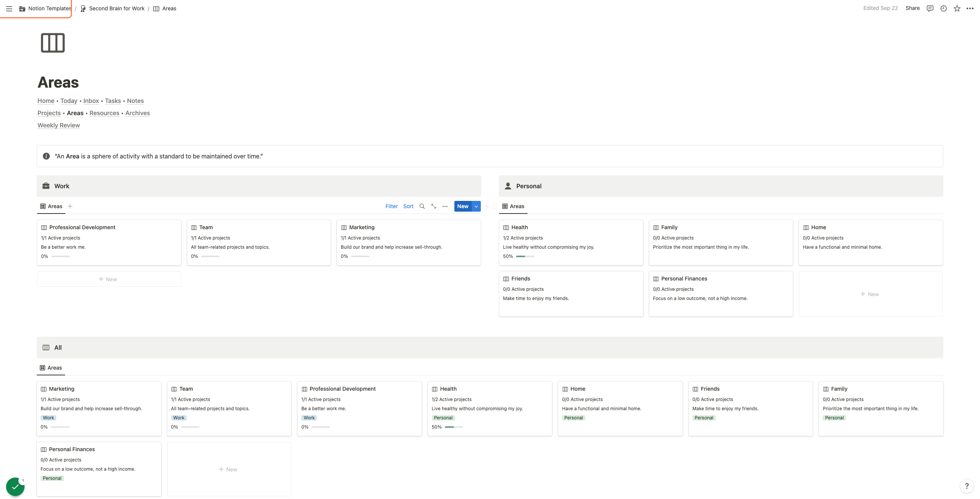980x499 pixels.
Task: Open the page options three-dot menu
Action: click(970, 8)
